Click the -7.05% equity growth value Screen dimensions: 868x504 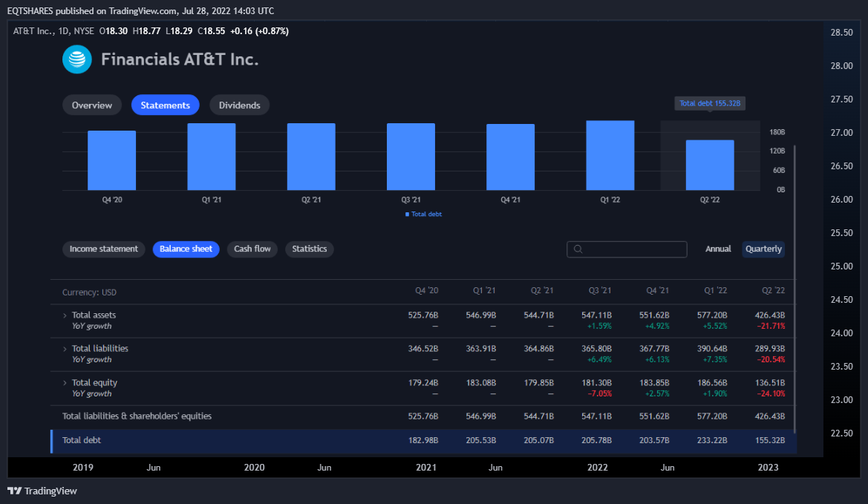[x=599, y=393]
